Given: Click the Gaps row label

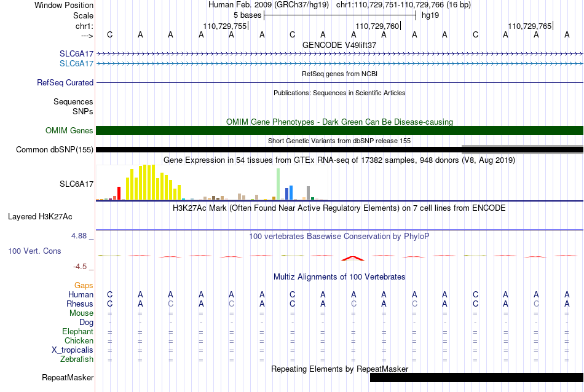Looking at the screenshot, I should 84,286.
